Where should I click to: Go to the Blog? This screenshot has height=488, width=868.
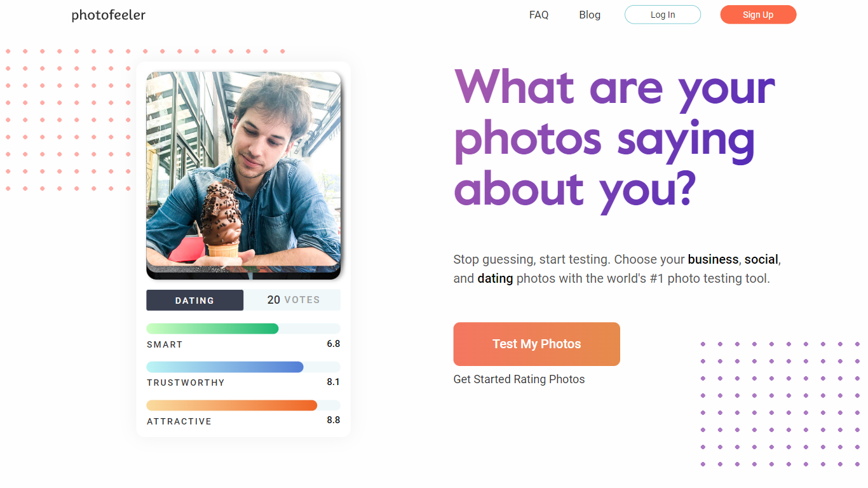coord(590,15)
